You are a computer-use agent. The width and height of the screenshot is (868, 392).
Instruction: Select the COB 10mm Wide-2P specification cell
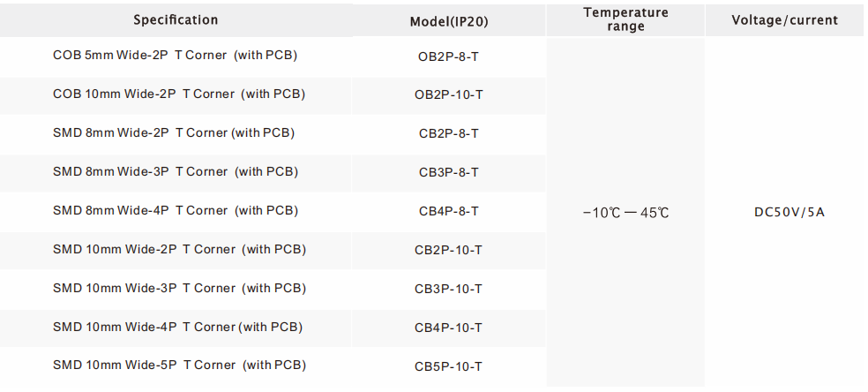tap(179, 94)
